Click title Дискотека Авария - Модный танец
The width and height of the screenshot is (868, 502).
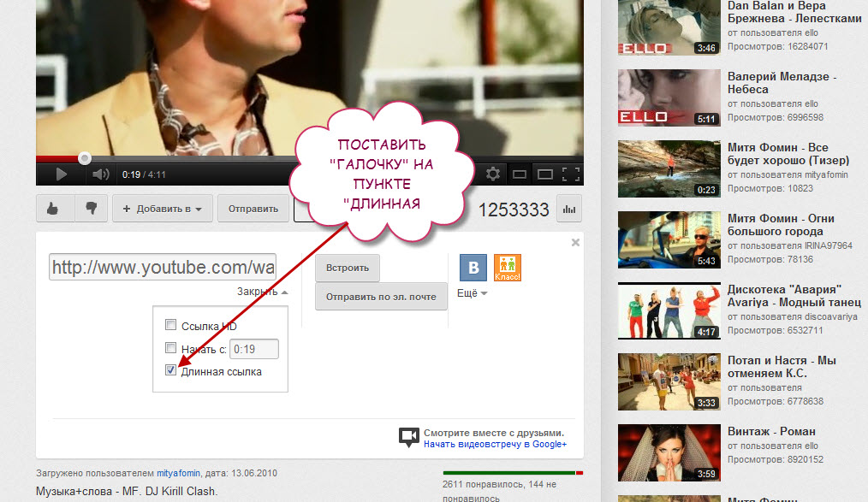click(x=794, y=296)
